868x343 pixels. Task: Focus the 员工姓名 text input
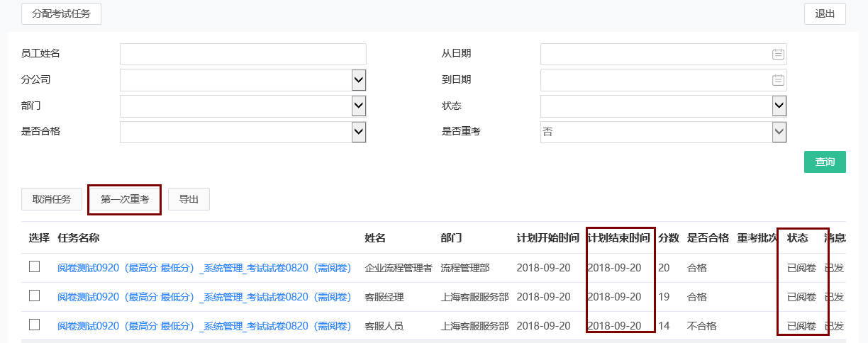coord(243,55)
